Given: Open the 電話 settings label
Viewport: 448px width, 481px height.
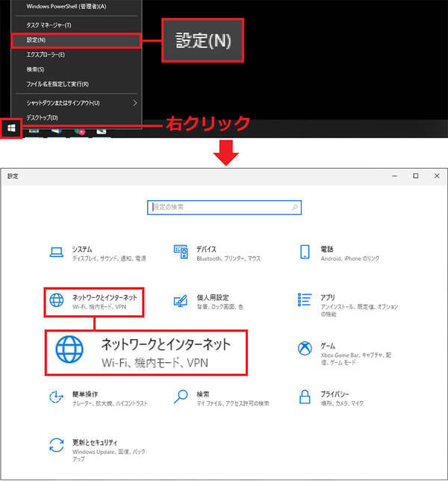Looking at the screenshot, I should click(x=327, y=249).
